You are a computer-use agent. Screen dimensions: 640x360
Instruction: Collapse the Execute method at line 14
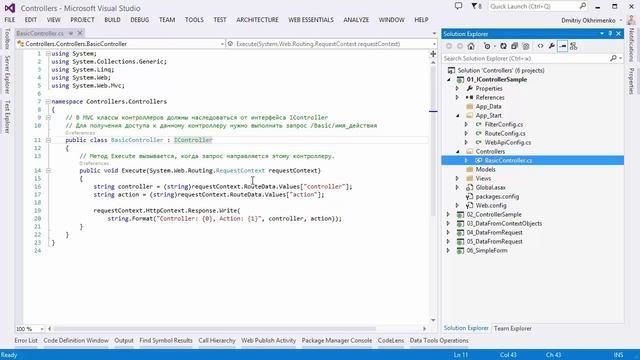click(x=48, y=171)
